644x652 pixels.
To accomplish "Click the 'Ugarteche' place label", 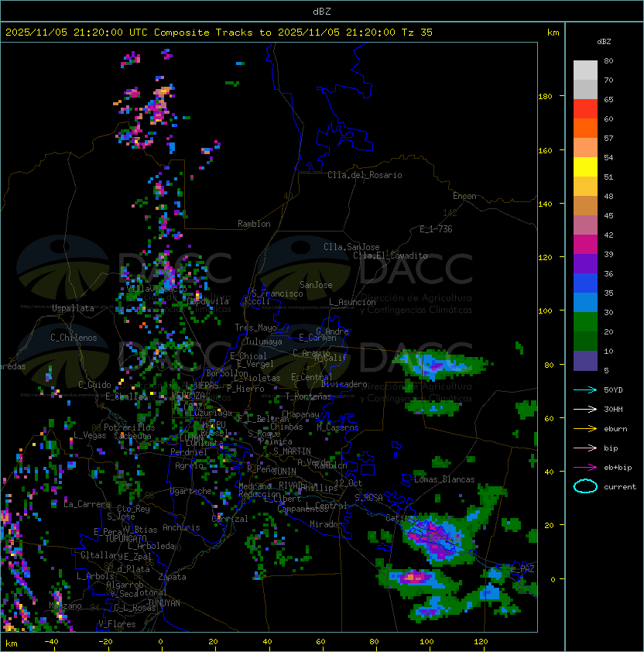I will (191, 491).
